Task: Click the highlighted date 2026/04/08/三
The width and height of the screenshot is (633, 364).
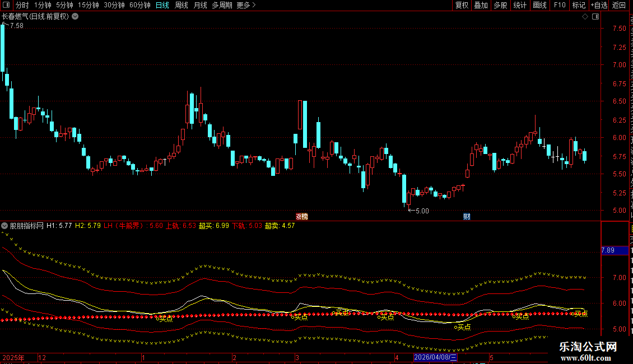Action: tap(435, 357)
